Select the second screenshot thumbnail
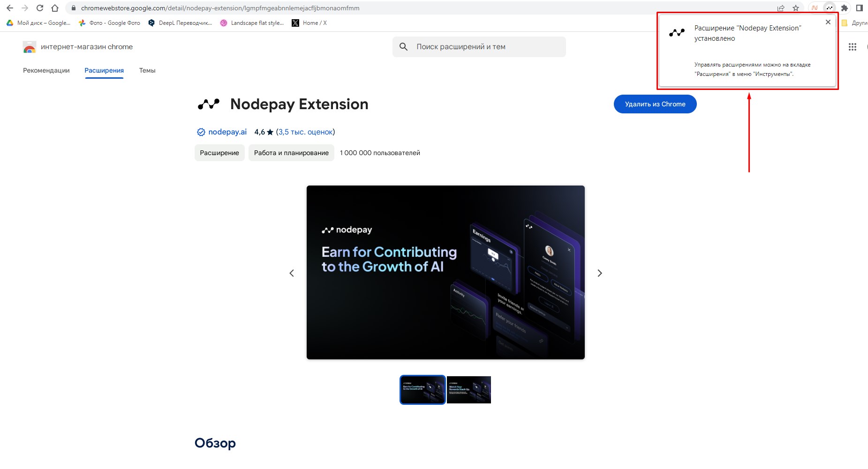 tap(469, 390)
